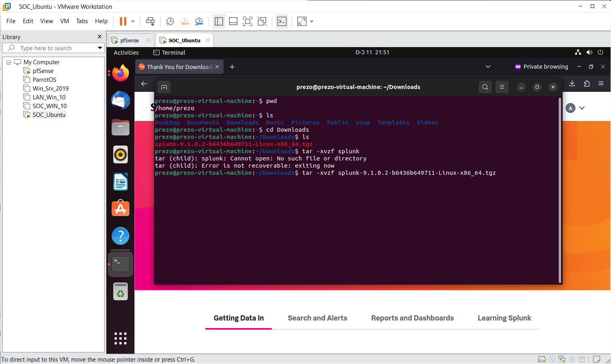Pause the VM with the orange pause button
This screenshot has width=611, height=364.
pyautogui.click(x=123, y=22)
